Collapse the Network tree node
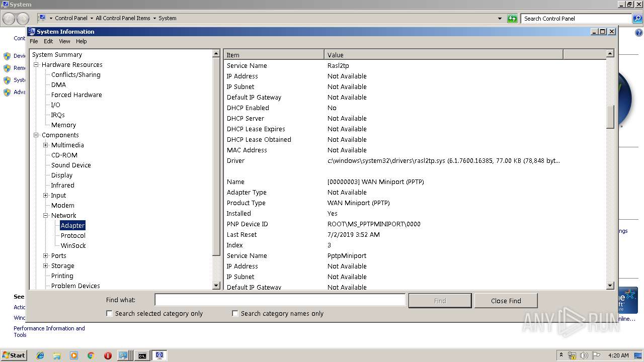This screenshot has height=362, width=644. coord(46,215)
